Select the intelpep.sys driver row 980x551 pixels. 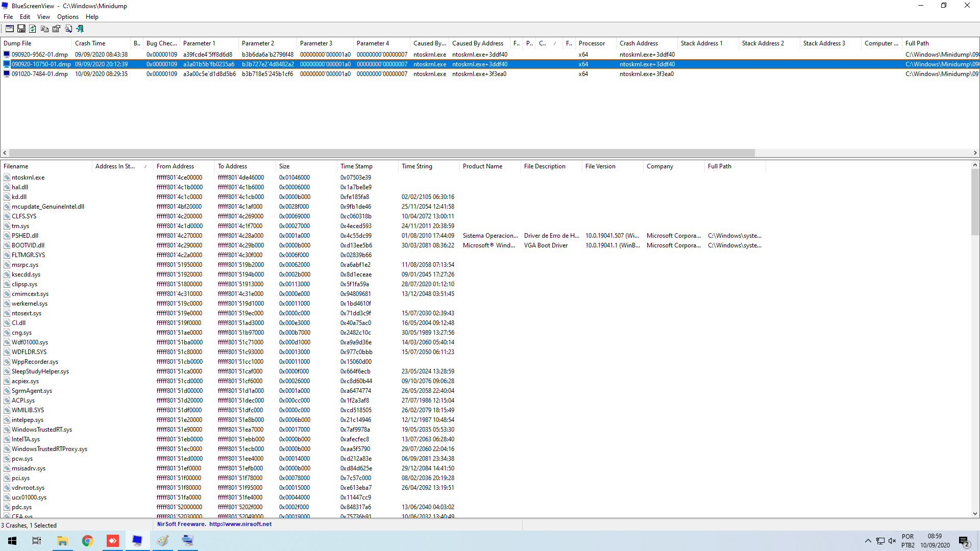coord(383,420)
